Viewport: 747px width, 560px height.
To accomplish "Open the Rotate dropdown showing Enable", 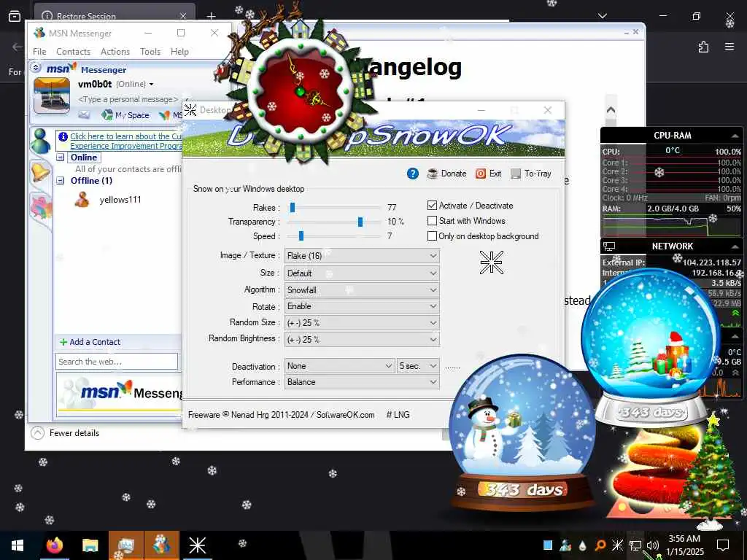I will coord(362,306).
